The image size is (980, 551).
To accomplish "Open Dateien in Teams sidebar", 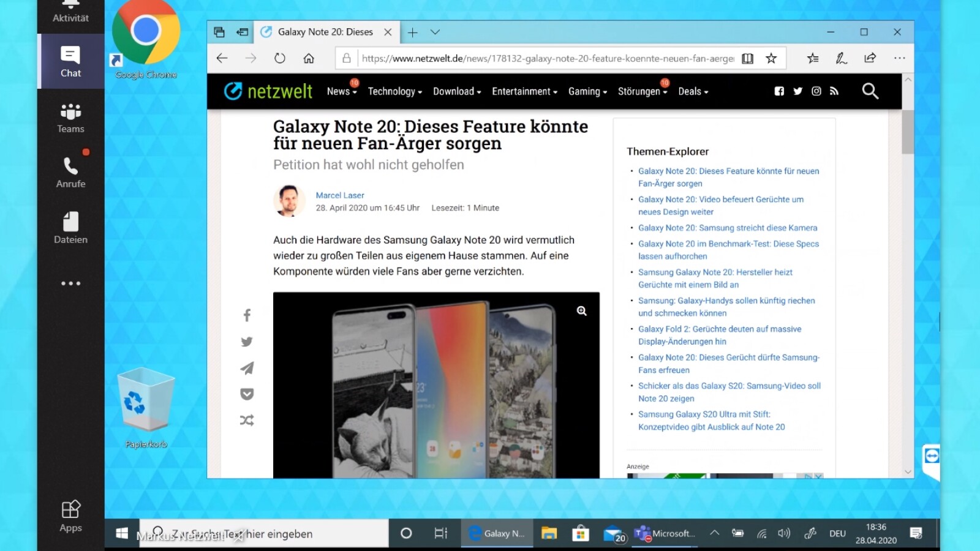I will coord(70,228).
